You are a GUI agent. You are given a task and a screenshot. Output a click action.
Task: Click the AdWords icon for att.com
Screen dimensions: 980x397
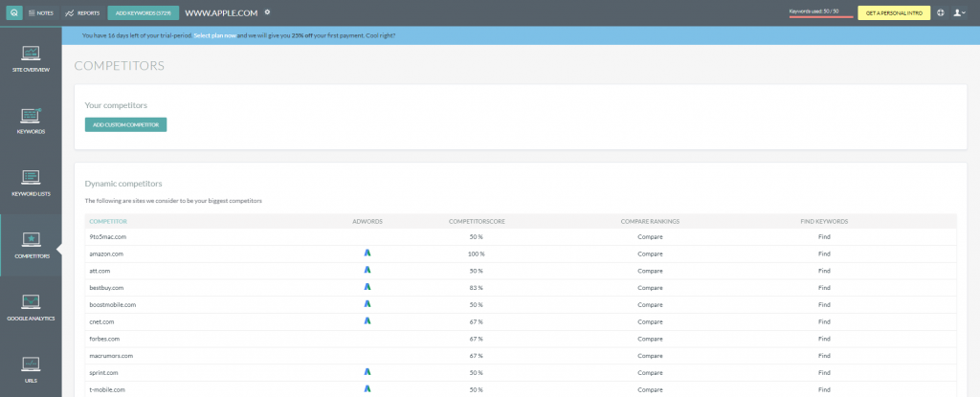click(367, 270)
